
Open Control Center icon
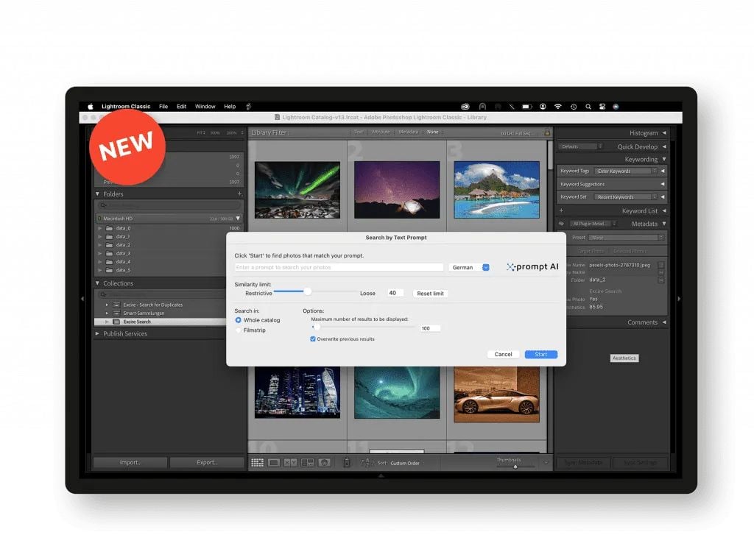click(x=602, y=107)
